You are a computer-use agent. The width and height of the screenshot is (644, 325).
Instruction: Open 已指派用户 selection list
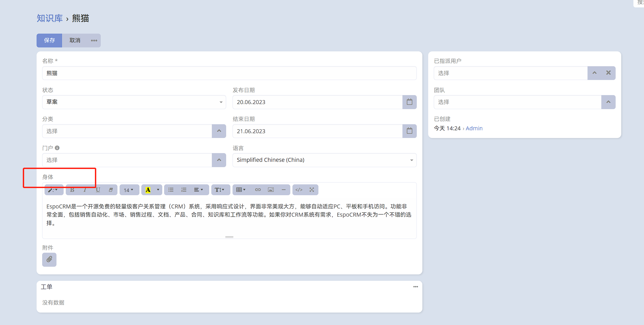pyautogui.click(x=594, y=73)
